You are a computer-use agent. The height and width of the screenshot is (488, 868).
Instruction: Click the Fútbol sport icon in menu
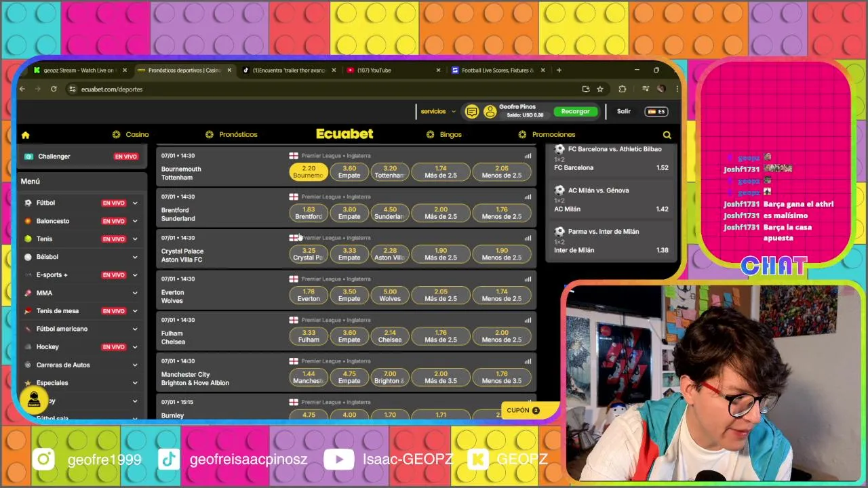(x=28, y=203)
